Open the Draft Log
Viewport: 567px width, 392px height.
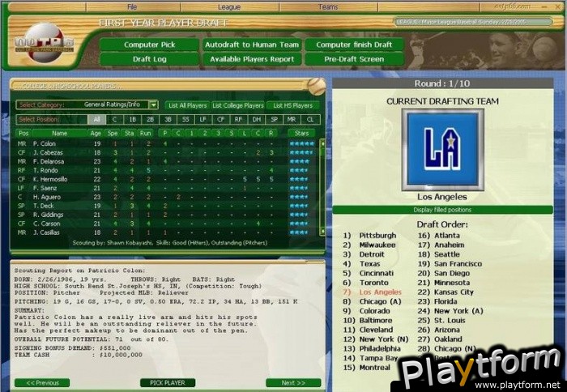click(149, 59)
